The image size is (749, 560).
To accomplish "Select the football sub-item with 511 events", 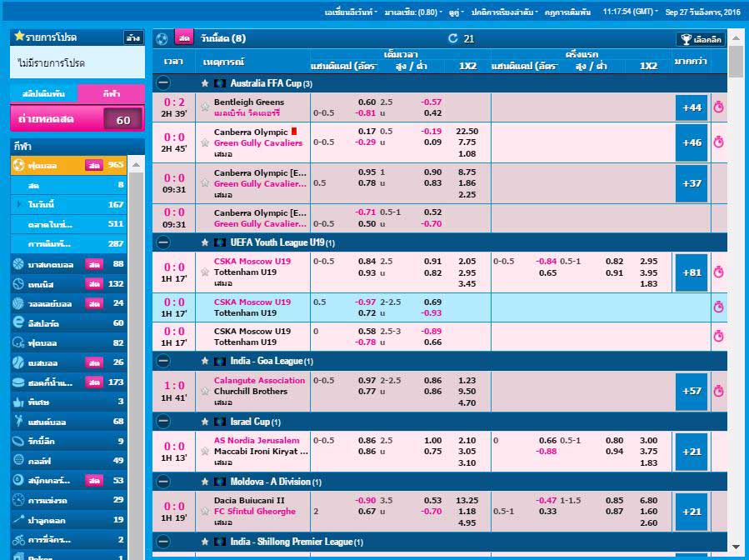I will 69,224.
